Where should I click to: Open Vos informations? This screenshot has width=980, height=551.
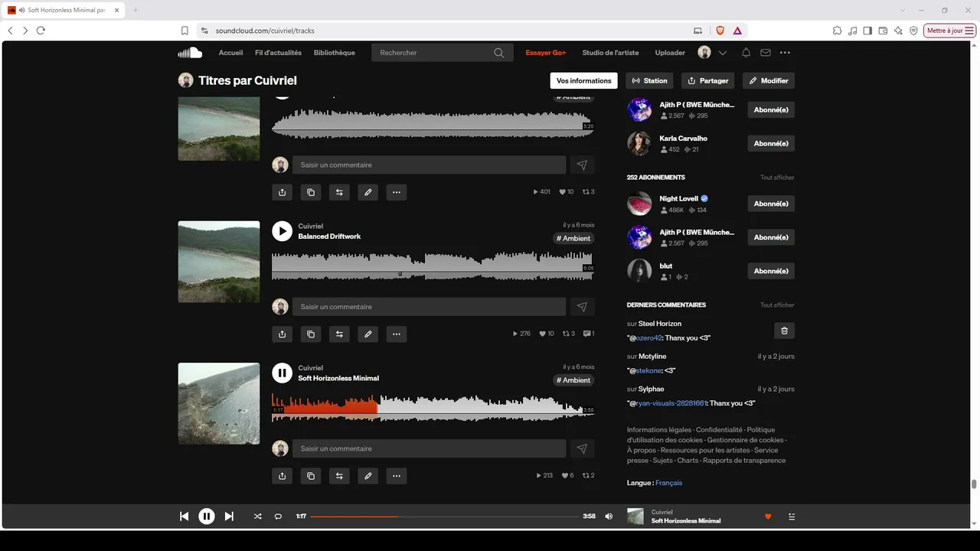[584, 80]
